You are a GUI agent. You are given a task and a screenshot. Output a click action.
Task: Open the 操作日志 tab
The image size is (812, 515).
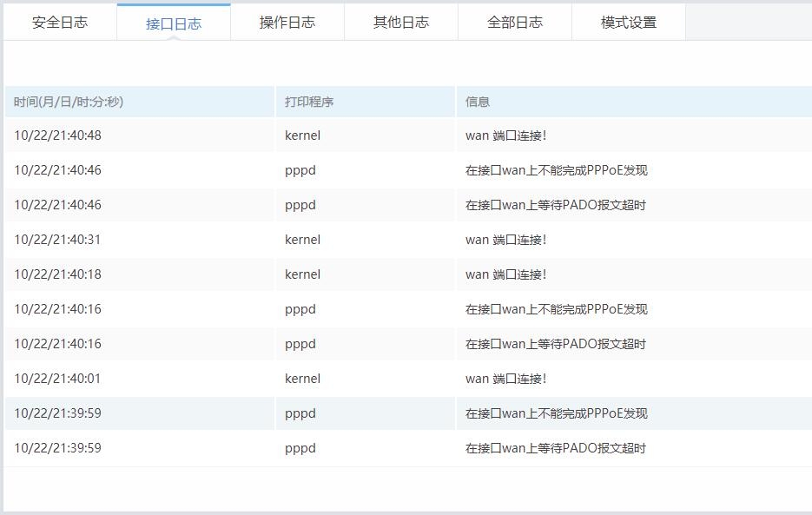point(287,23)
